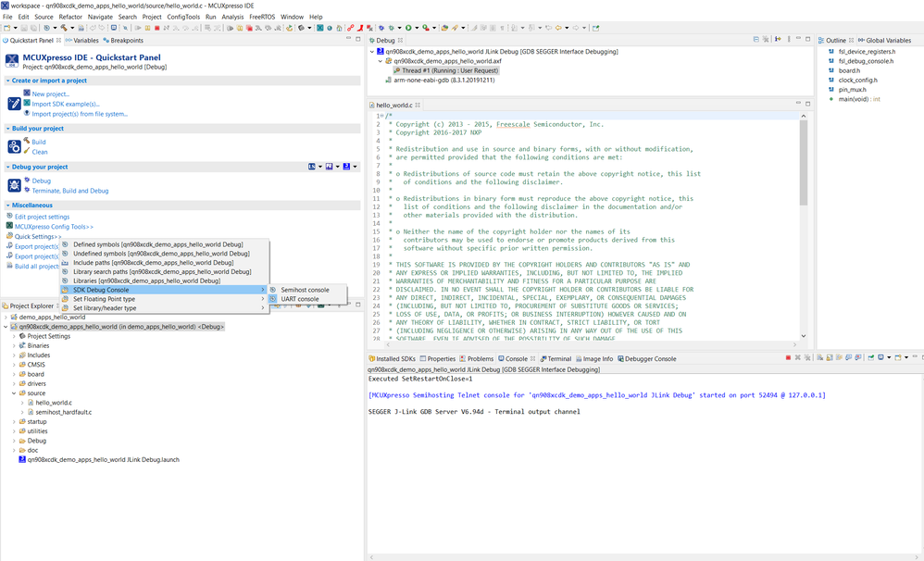Close the hello_world.c editor tab
The height and width of the screenshot is (561, 924).
(x=418, y=106)
